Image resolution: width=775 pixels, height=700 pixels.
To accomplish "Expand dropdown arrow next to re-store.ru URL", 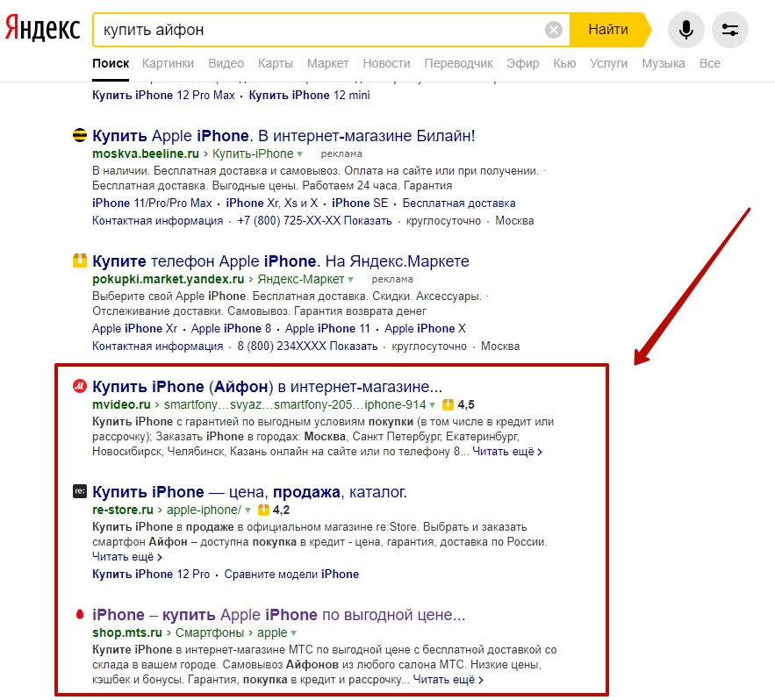I will point(248,511).
